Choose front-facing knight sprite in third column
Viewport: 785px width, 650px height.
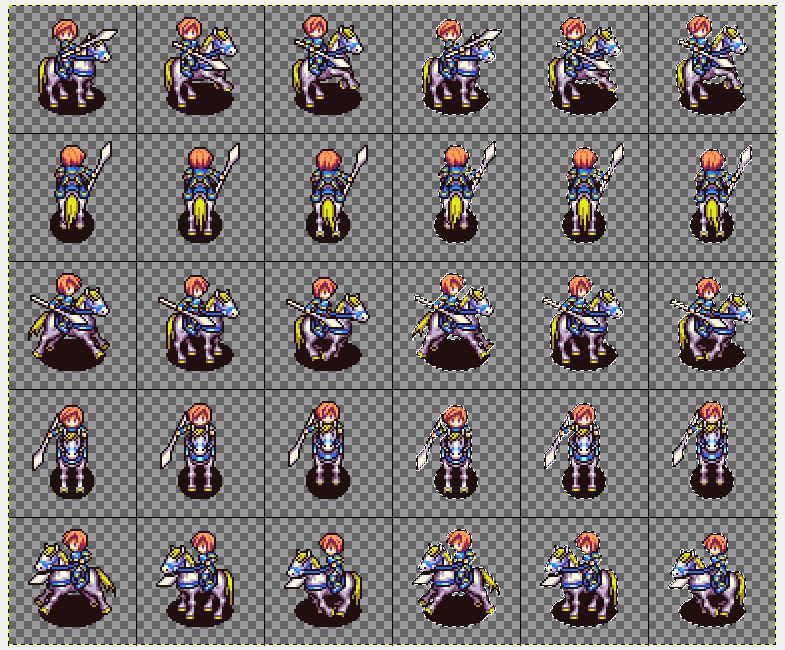coord(319,450)
